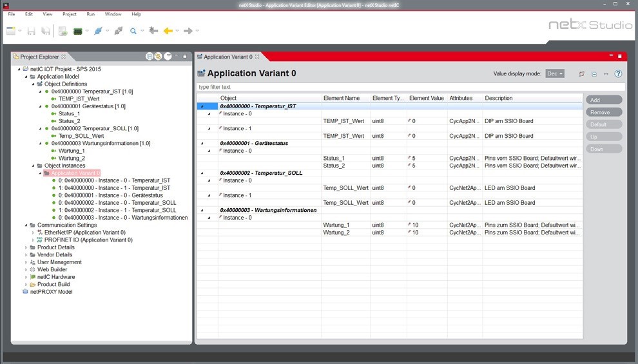Image resolution: width=638 pixels, height=364 pixels.
Task: Click the last edit location arrow icon
Action: pyautogui.click(x=153, y=30)
